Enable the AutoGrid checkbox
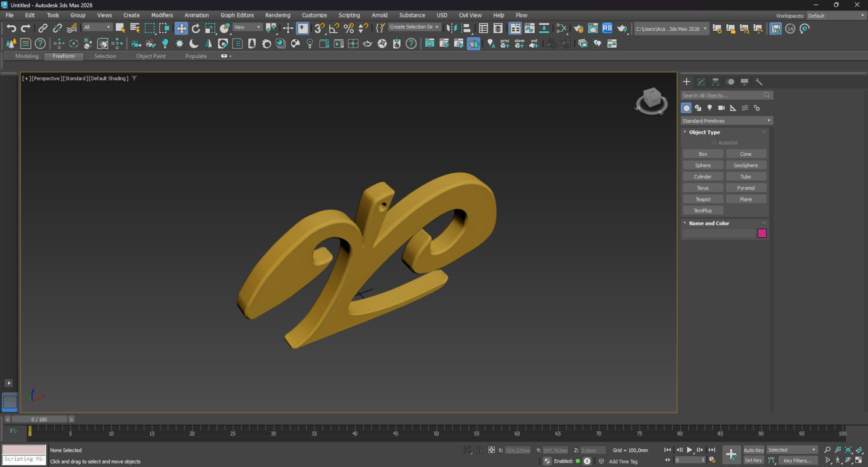 click(x=714, y=142)
